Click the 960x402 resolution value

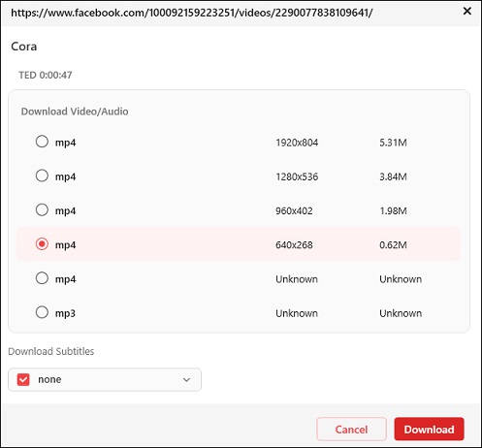(294, 211)
